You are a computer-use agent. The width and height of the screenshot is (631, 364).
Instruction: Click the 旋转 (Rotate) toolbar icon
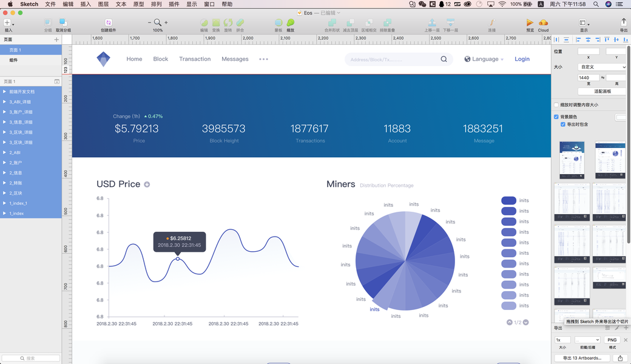[x=228, y=22]
